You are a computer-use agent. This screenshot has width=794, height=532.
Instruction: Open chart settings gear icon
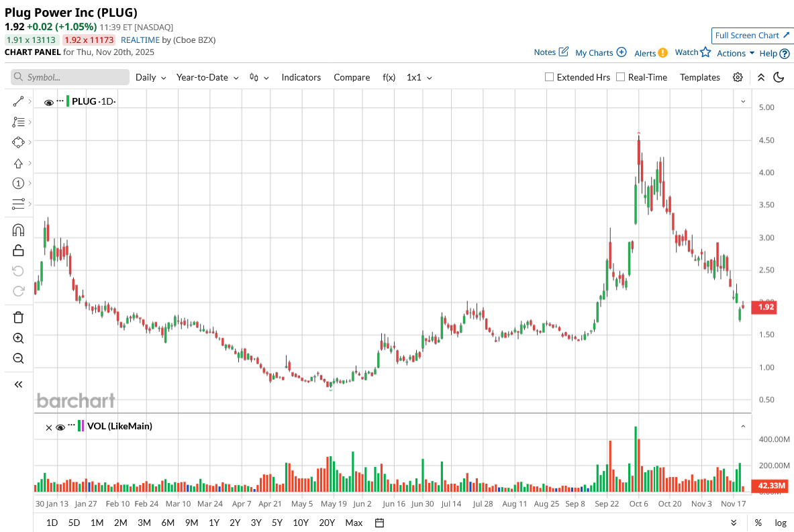[738, 77]
